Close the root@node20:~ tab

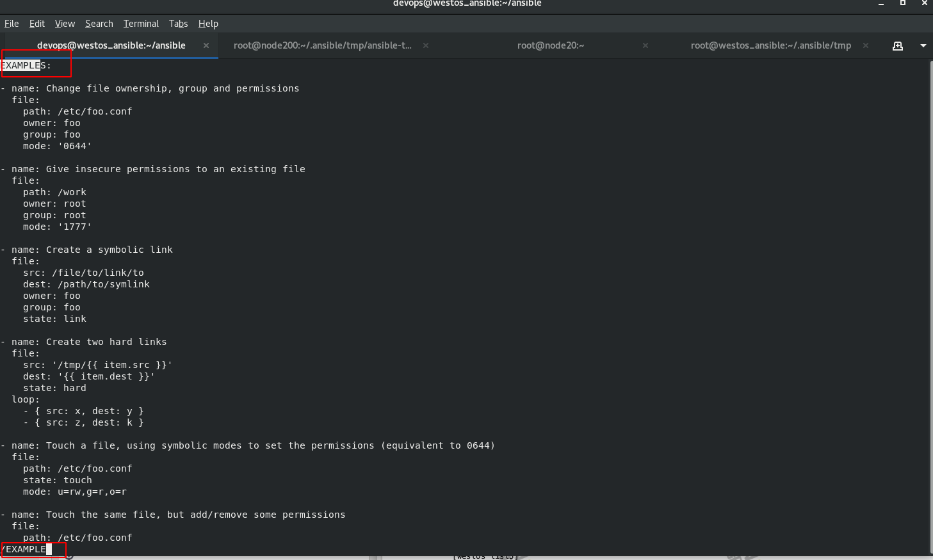point(645,45)
